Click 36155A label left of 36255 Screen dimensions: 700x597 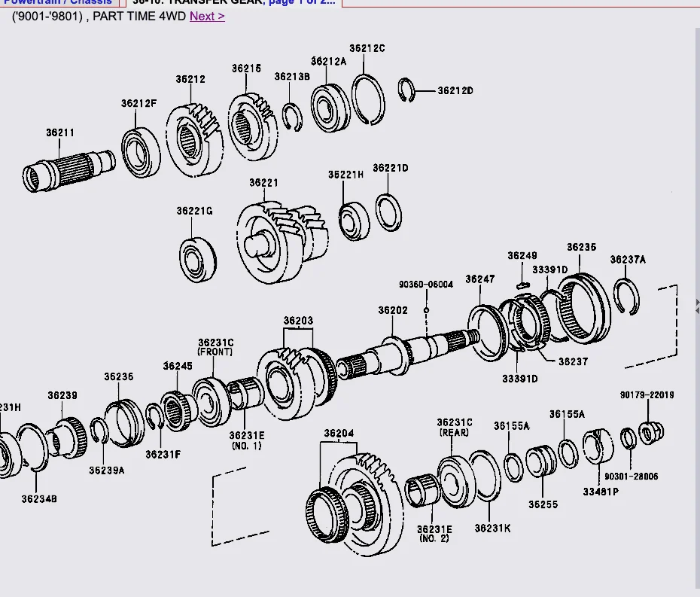click(512, 426)
